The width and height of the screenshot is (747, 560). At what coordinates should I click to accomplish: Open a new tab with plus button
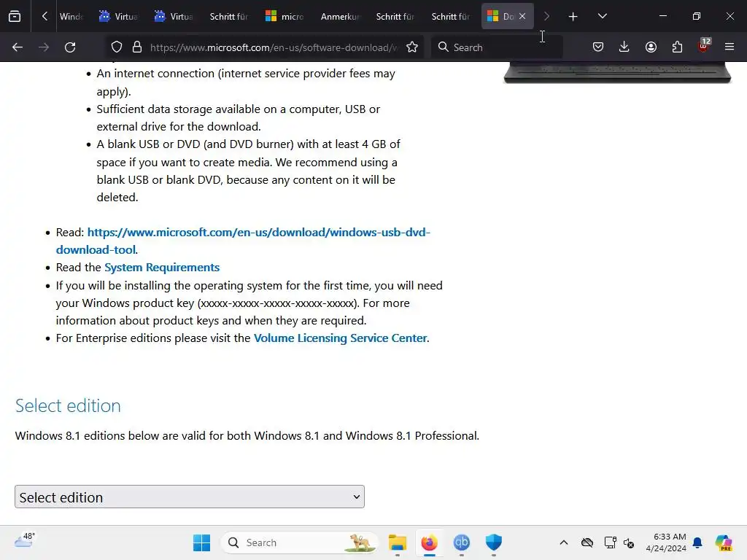573,17
